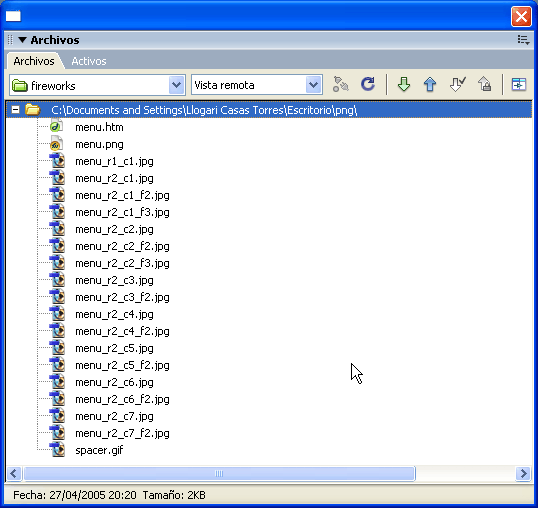
Task: Switch to the Activos tab
Action: (89, 61)
